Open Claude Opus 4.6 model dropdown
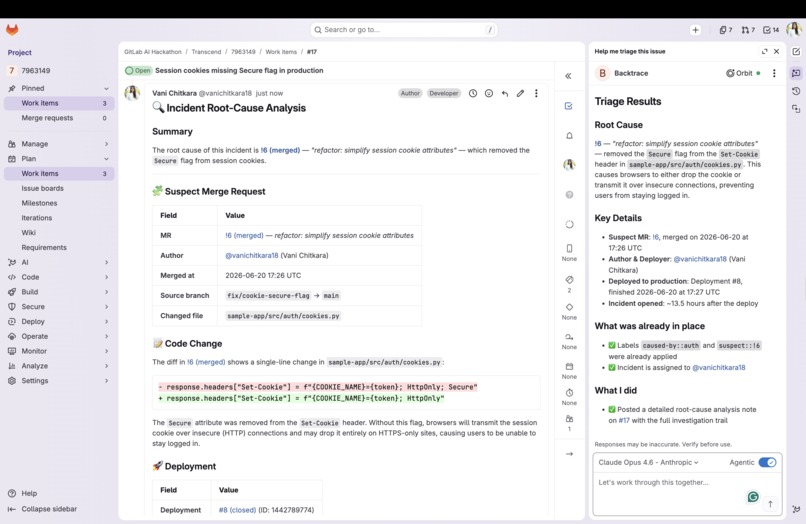Screen dimensions: 806x524 (x=649, y=462)
